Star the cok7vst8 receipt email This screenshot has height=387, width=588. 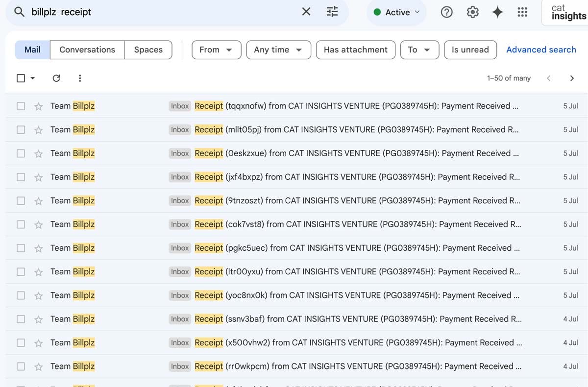39,224
